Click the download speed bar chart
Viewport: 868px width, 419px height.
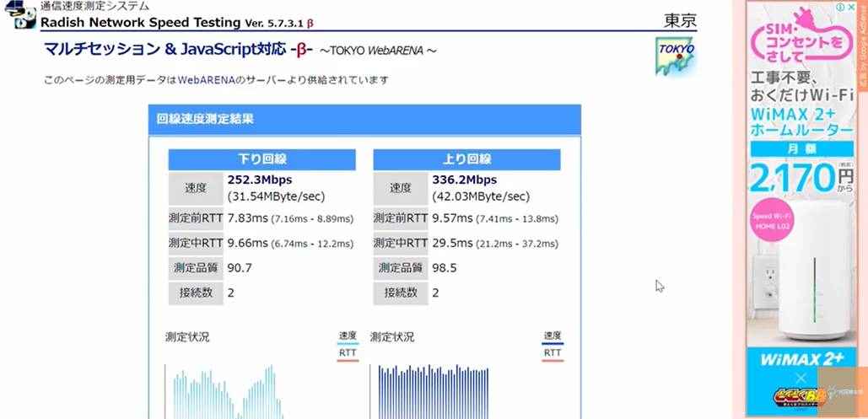[228, 391]
